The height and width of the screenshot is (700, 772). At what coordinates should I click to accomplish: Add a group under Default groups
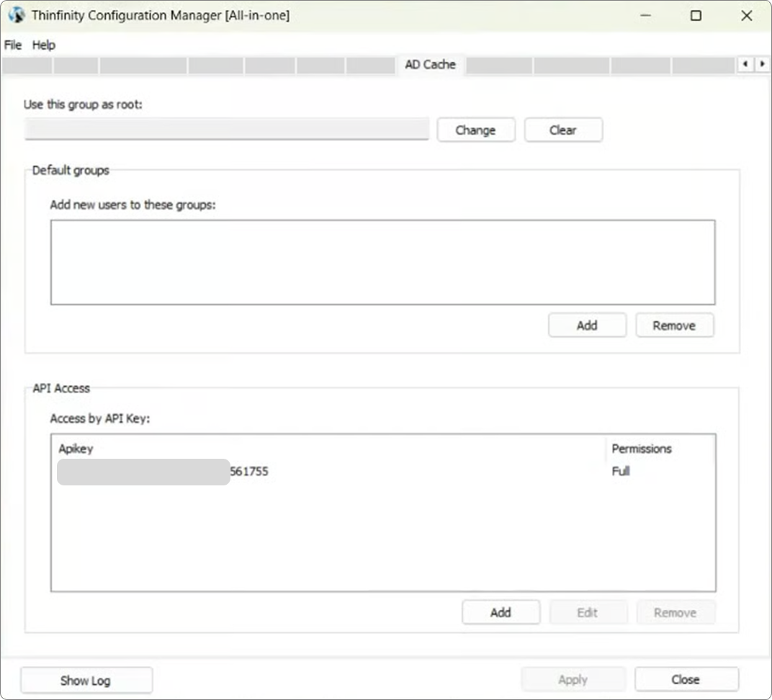[x=587, y=326]
